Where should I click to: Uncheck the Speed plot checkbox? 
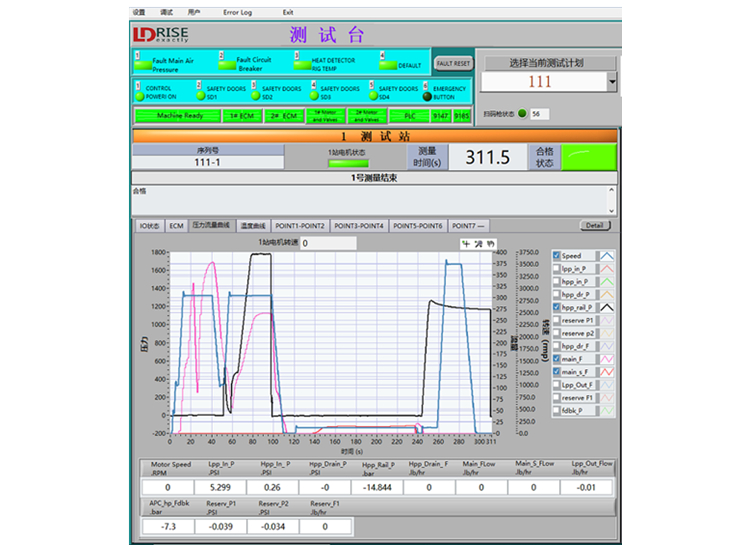[x=557, y=255]
